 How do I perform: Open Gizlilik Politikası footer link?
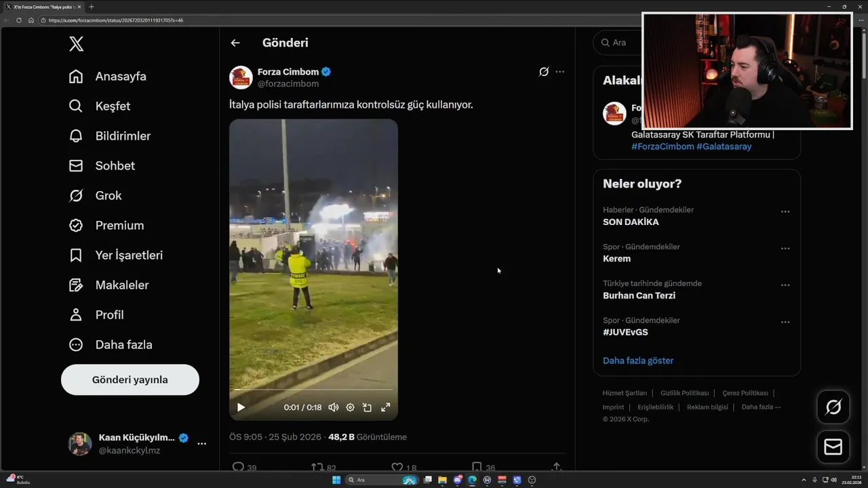(x=685, y=393)
